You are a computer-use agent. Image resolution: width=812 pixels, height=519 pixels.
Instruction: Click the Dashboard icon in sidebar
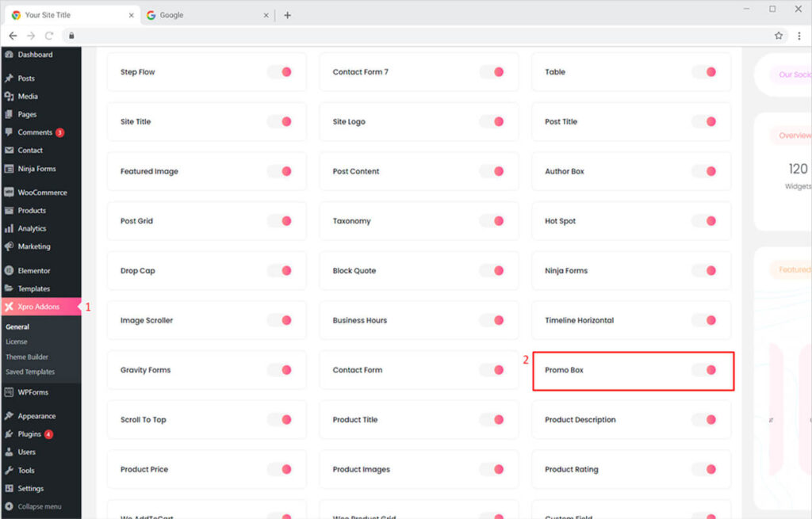(9, 55)
